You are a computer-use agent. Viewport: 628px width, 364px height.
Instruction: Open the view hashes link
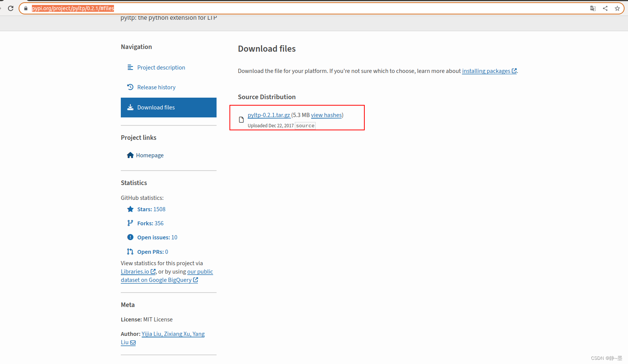click(326, 115)
